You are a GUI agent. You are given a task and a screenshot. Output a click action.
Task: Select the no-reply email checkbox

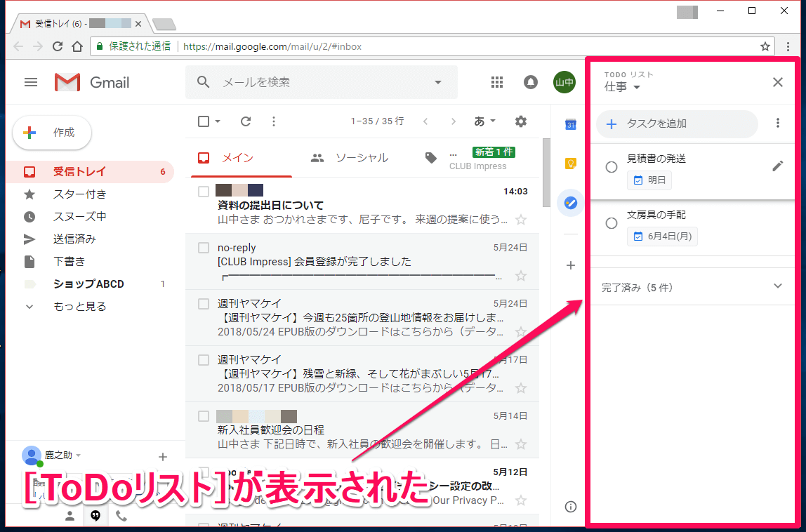(204, 248)
